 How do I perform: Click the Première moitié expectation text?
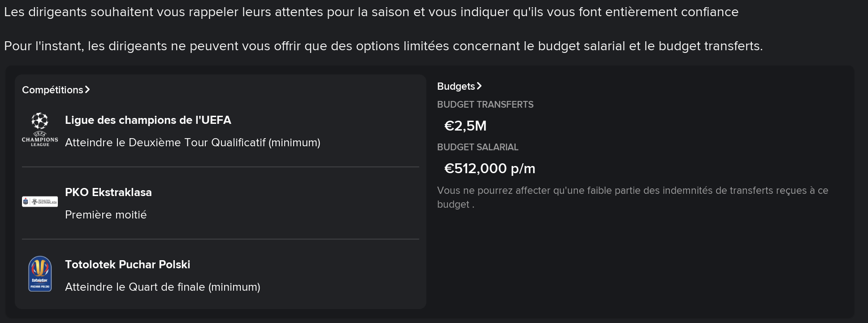(106, 214)
